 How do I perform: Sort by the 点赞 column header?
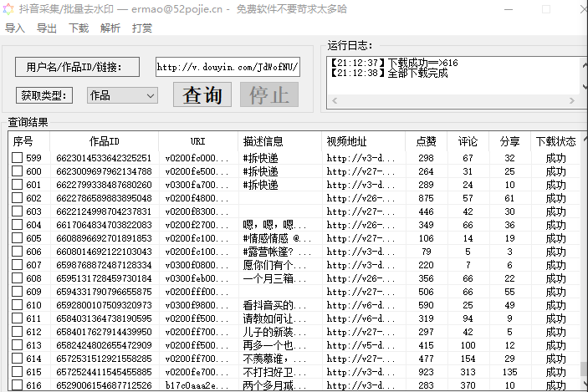pos(426,141)
